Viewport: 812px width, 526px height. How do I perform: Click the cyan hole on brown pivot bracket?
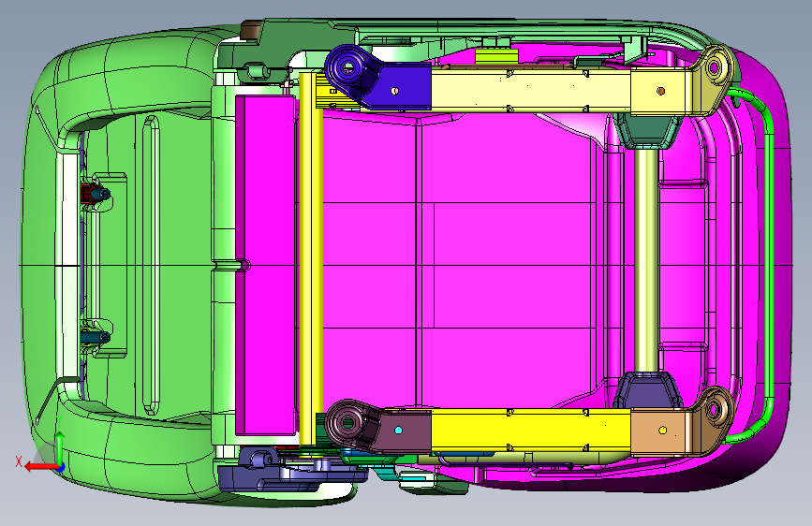(398, 431)
